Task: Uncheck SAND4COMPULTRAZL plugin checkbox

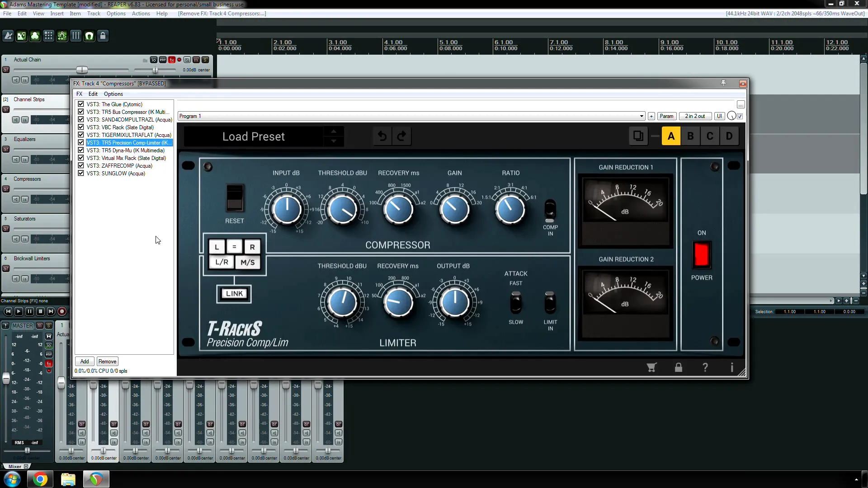Action: [x=81, y=119]
